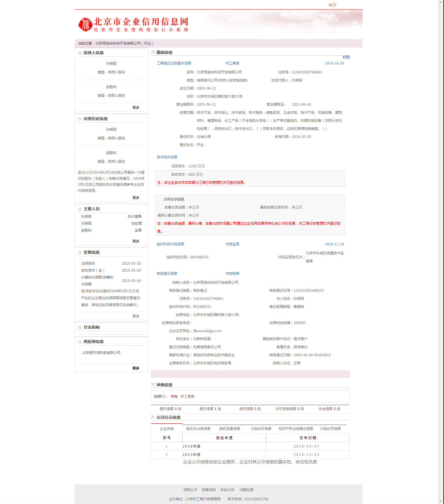Click arrow icon beside 分支机构 heading
The height and width of the screenshot is (504, 444).
click(79, 328)
